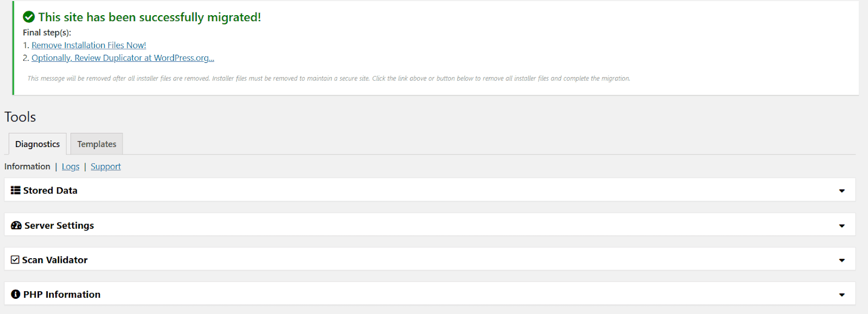This screenshot has width=868, height=314.
Task: Click Remove Installation Files Now link
Action: (88, 46)
